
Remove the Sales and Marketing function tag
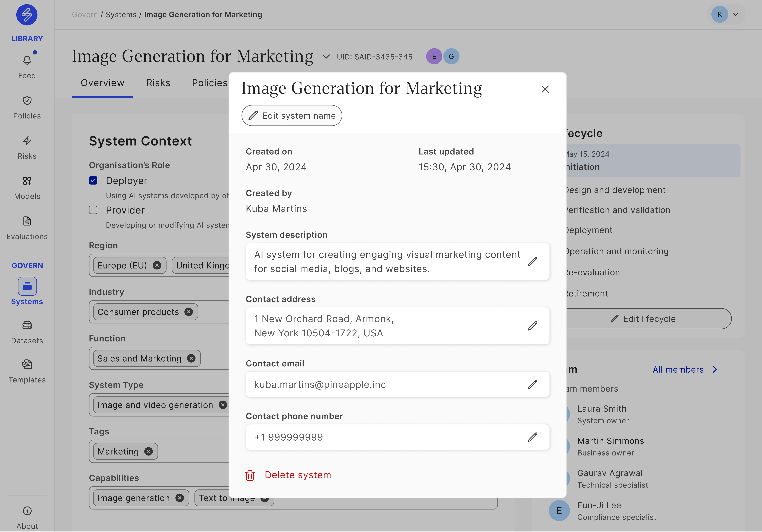point(191,358)
